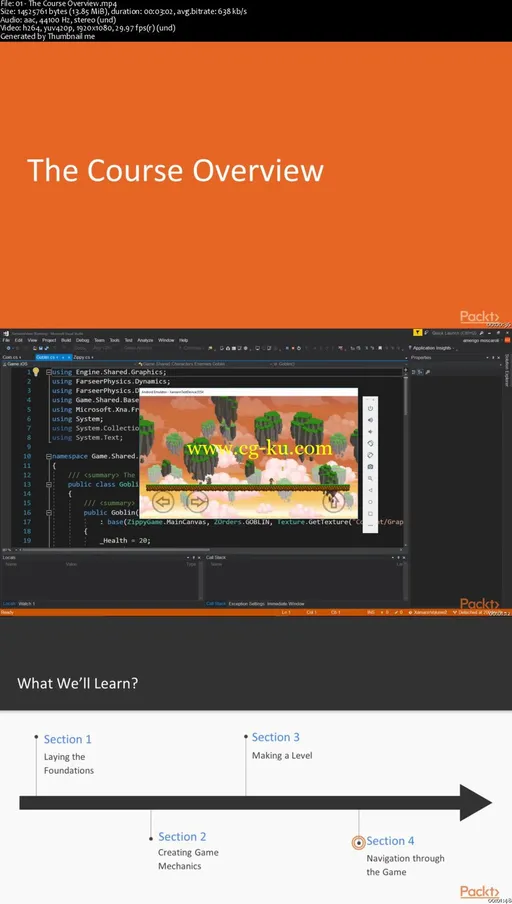Image resolution: width=512 pixels, height=904 pixels.
Task: Open the File menu
Action: (6, 340)
